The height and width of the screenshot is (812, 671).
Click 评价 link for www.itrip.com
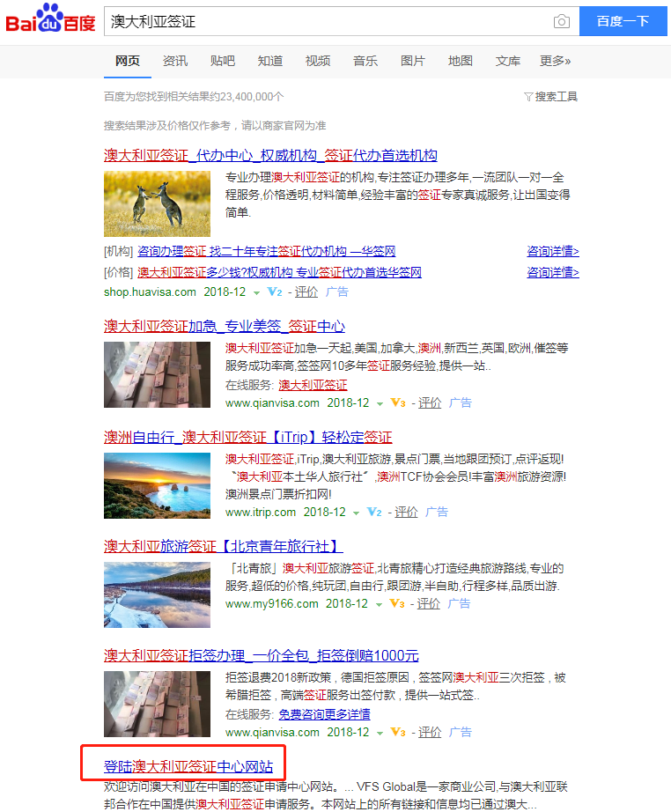tap(406, 513)
